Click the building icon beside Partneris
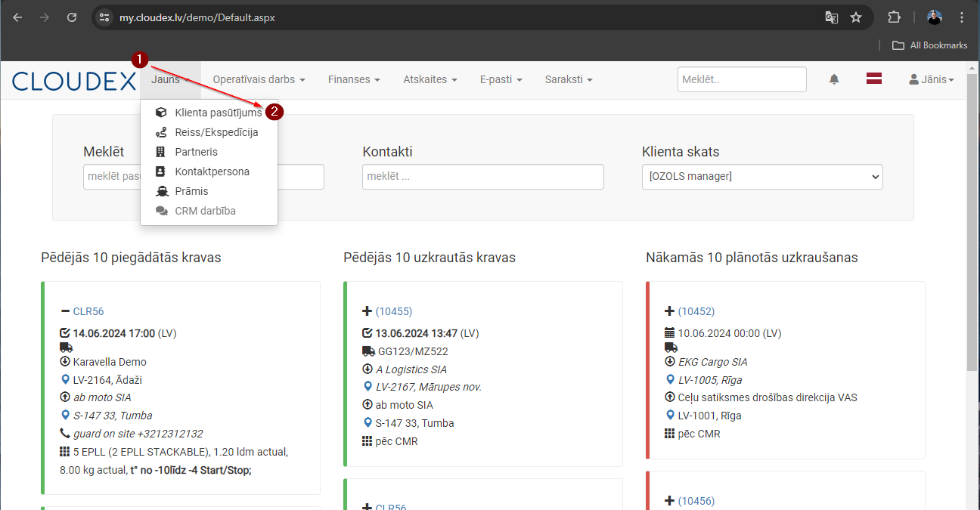The width and height of the screenshot is (980, 510). pos(160,152)
